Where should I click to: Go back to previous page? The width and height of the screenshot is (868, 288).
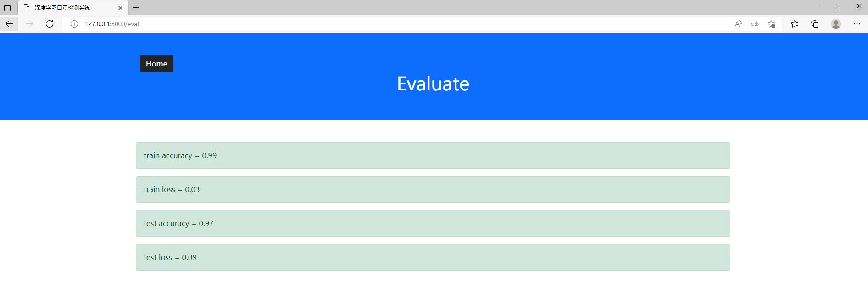(x=9, y=24)
